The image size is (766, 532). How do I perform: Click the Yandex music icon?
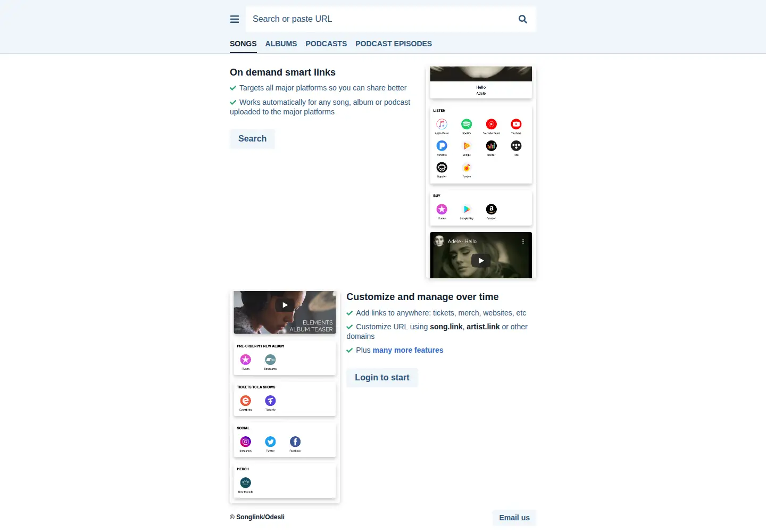click(467, 168)
